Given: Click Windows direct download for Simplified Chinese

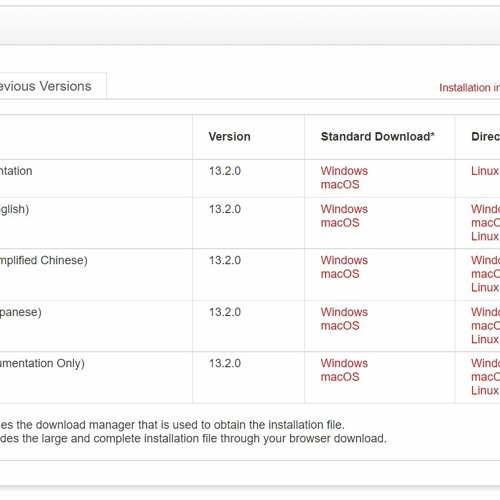Looking at the screenshot, I should (x=485, y=260).
